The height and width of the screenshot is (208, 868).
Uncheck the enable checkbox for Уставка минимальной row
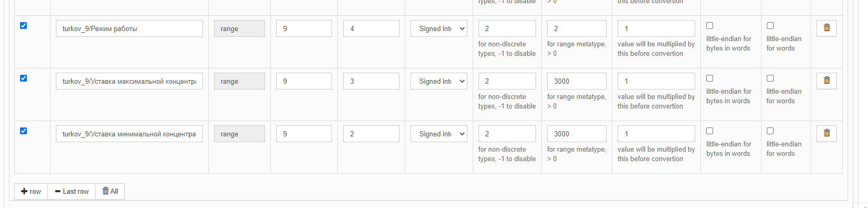tap(23, 131)
